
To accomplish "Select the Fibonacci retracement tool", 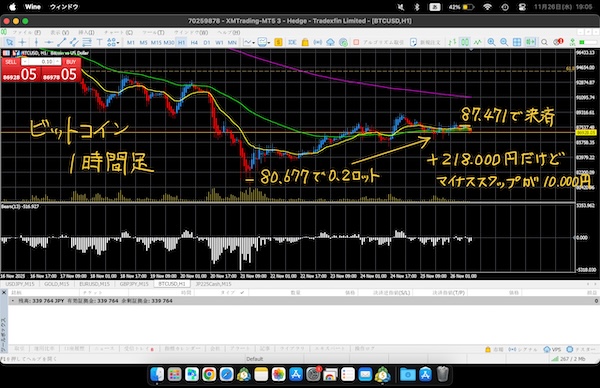I will [x=86, y=42].
